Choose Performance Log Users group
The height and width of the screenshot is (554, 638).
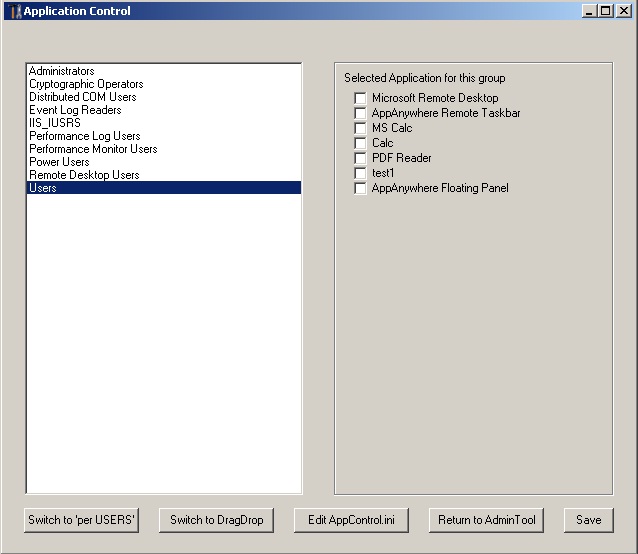[85, 136]
